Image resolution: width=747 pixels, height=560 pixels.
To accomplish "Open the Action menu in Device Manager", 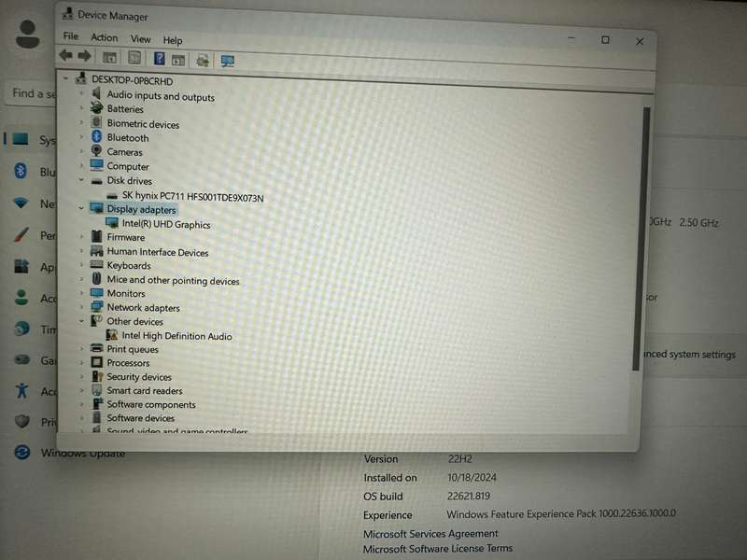I will 105,37.
